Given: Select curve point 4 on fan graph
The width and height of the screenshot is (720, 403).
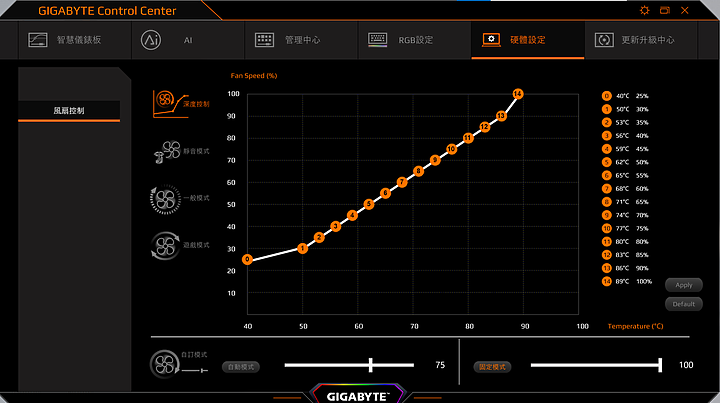Looking at the screenshot, I should pyautogui.click(x=352, y=215).
